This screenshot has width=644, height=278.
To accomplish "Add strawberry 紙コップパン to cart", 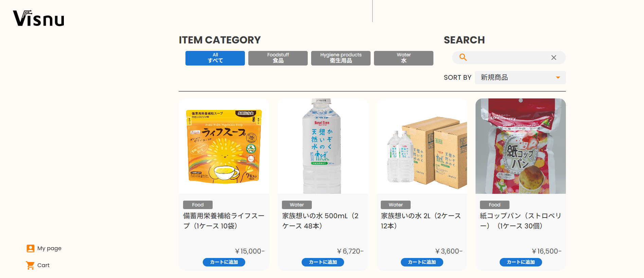I will 521,262.
